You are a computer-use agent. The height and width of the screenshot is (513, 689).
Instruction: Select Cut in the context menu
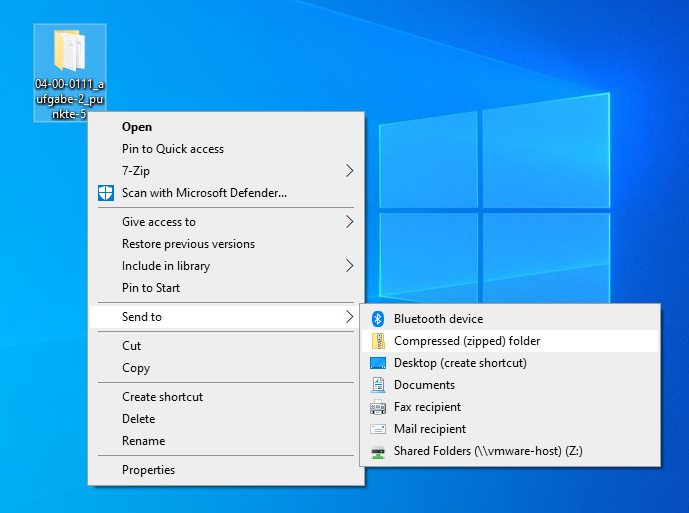(132, 346)
